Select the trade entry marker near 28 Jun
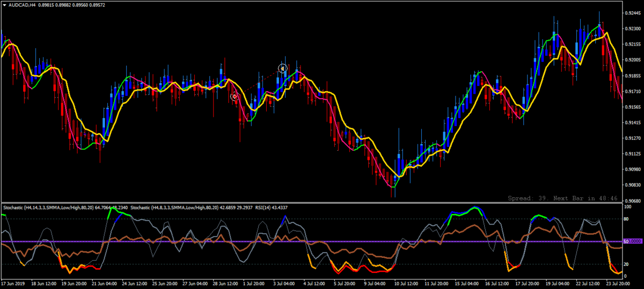 (x=234, y=97)
